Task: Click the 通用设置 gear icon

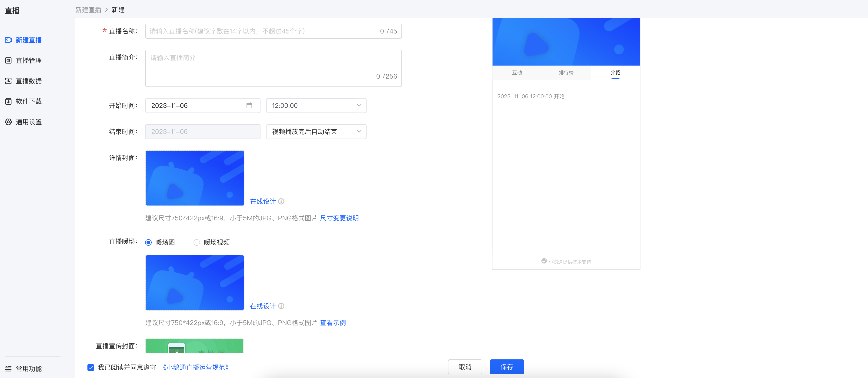Action: (x=8, y=122)
